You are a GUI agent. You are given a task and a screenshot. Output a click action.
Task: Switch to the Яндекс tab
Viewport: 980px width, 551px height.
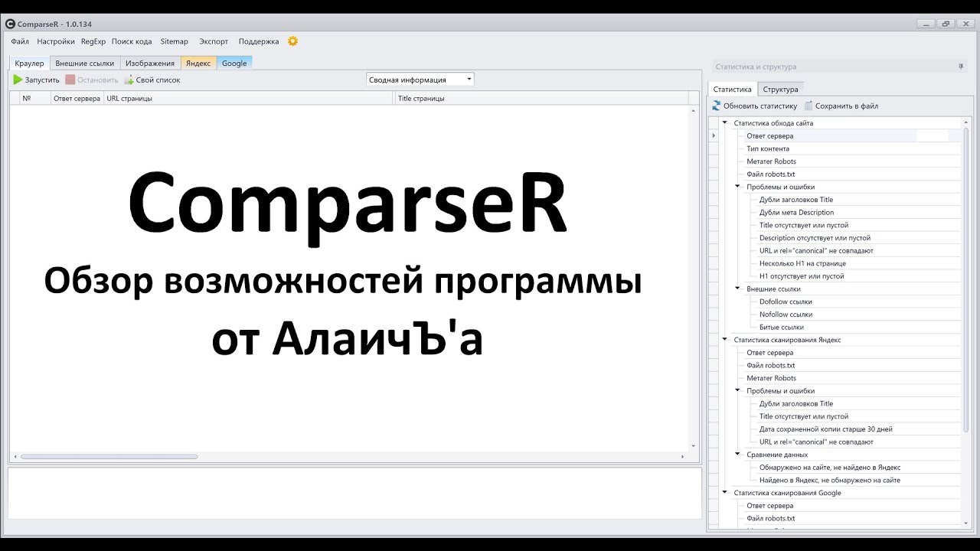(198, 64)
